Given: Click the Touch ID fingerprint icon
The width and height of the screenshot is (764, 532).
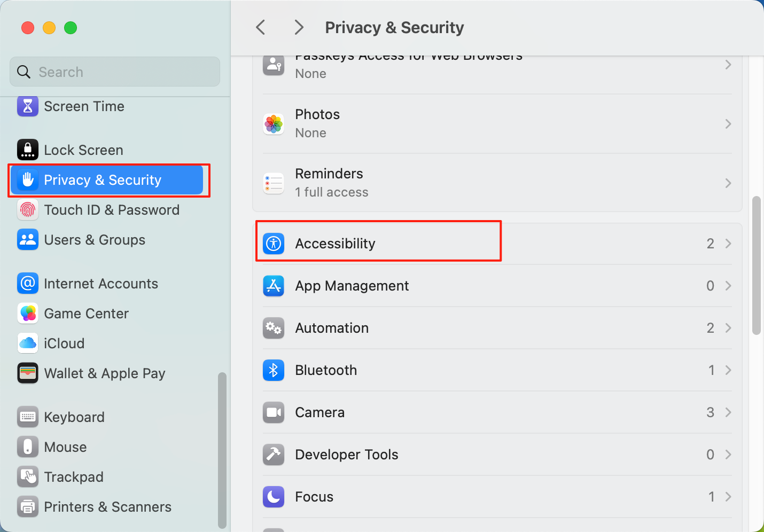Looking at the screenshot, I should (x=28, y=210).
